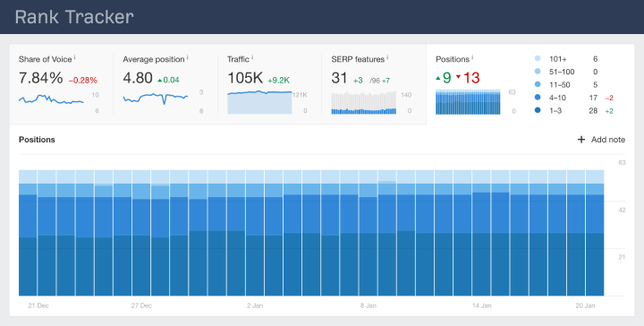Click the 101+ legend label
Viewport: 644px width, 326px height.
[558, 59]
